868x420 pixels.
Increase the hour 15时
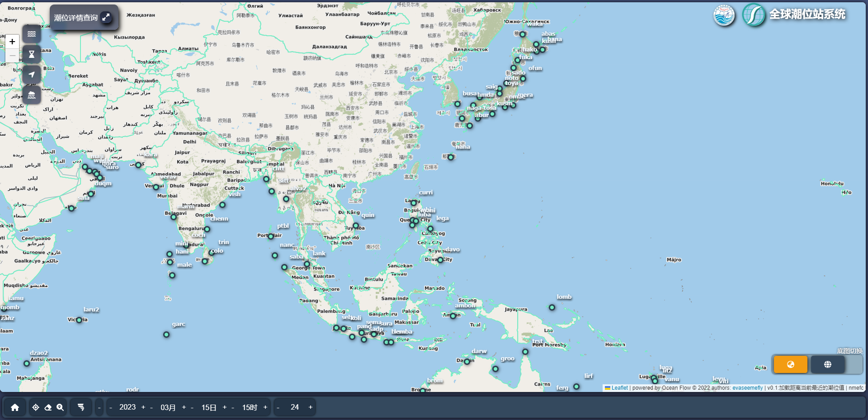pyautogui.click(x=265, y=407)
